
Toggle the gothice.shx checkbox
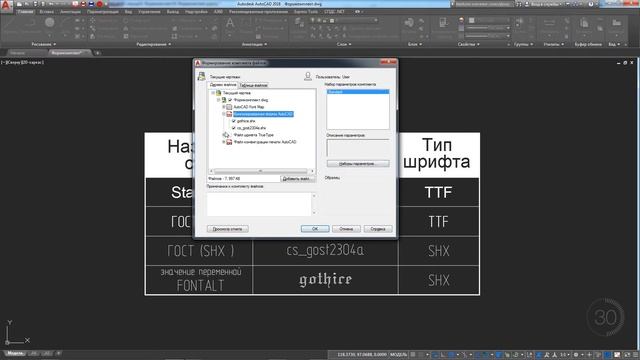(234, 121)
